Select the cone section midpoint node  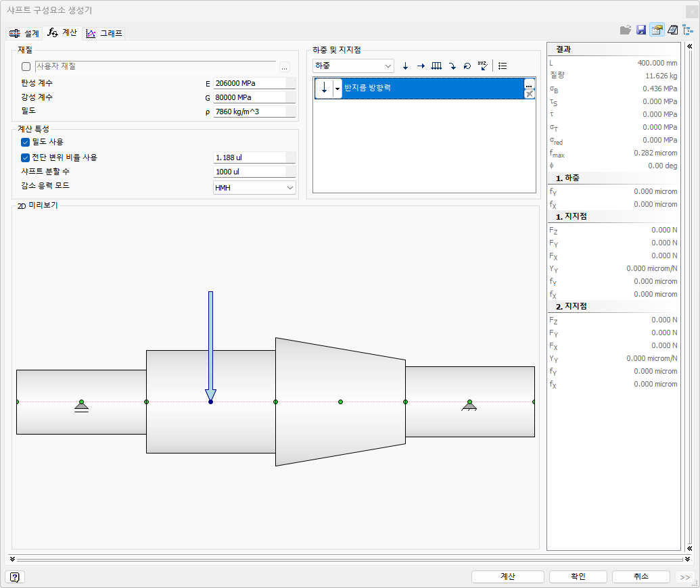pos(341,402)
